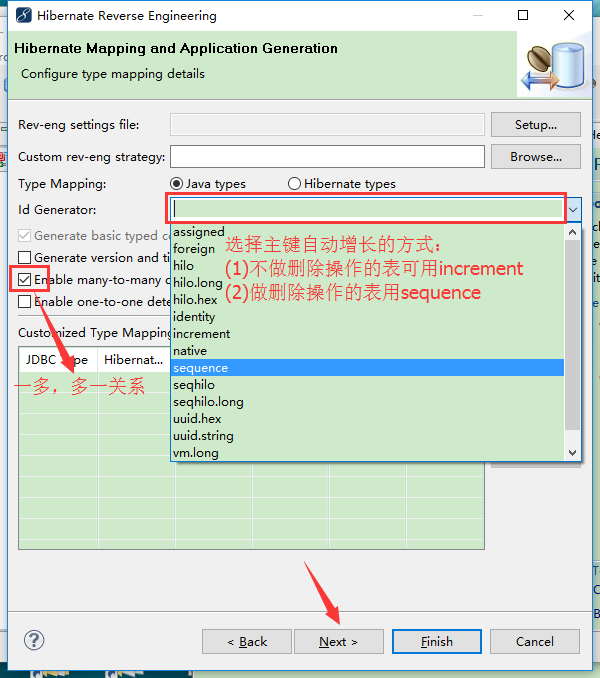The width and height of the screenshot is (600, 678).
Task: Go to the Next page
Action: 338,642
